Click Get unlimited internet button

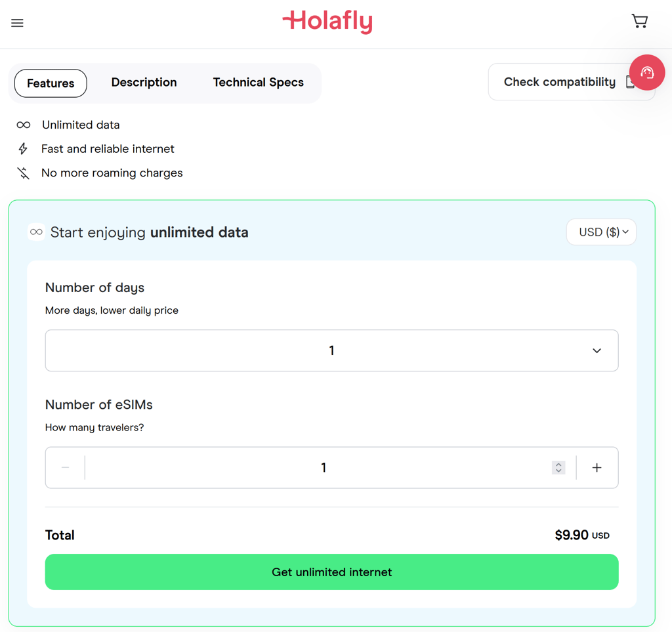point(331,572)
